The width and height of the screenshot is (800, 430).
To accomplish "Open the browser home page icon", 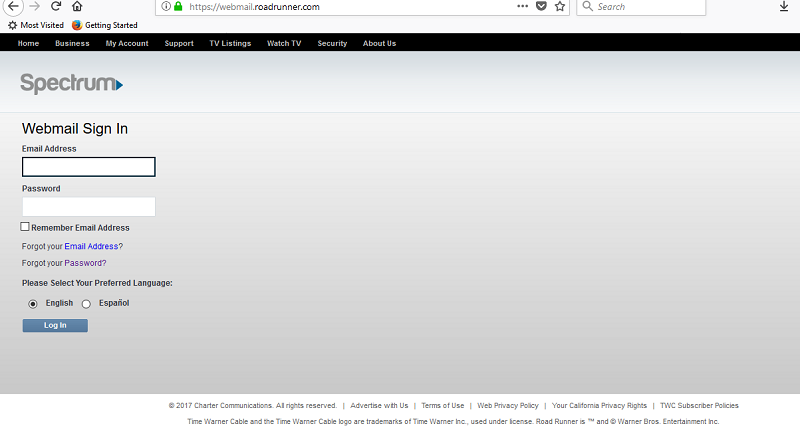I will [x=77, y=7].
